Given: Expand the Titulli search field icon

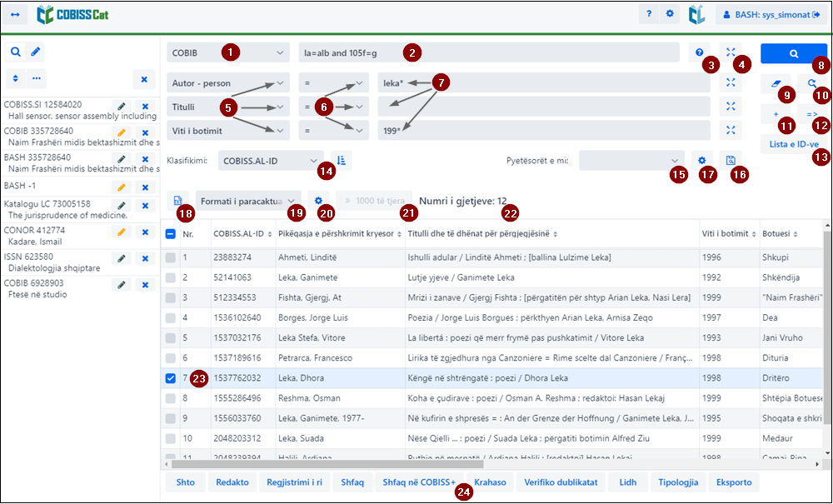Looking at the screenshot, I should point(731,107).
